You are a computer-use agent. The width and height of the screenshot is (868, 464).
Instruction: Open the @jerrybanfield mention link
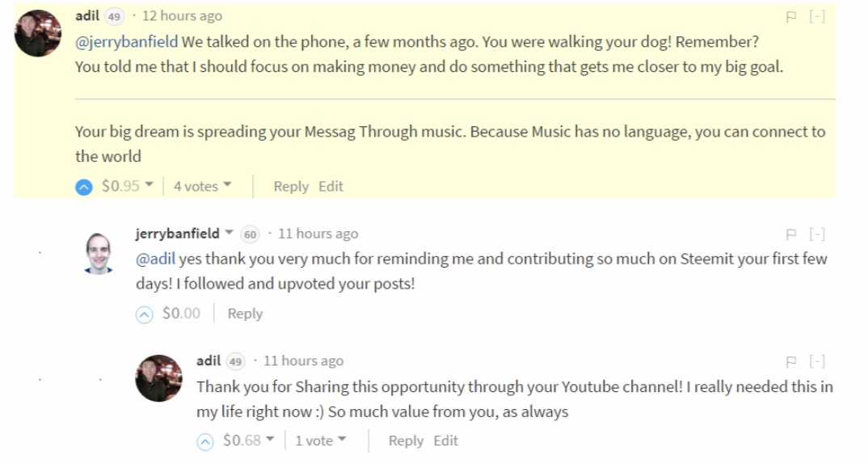pyautogui.click(x=126, y=42)
